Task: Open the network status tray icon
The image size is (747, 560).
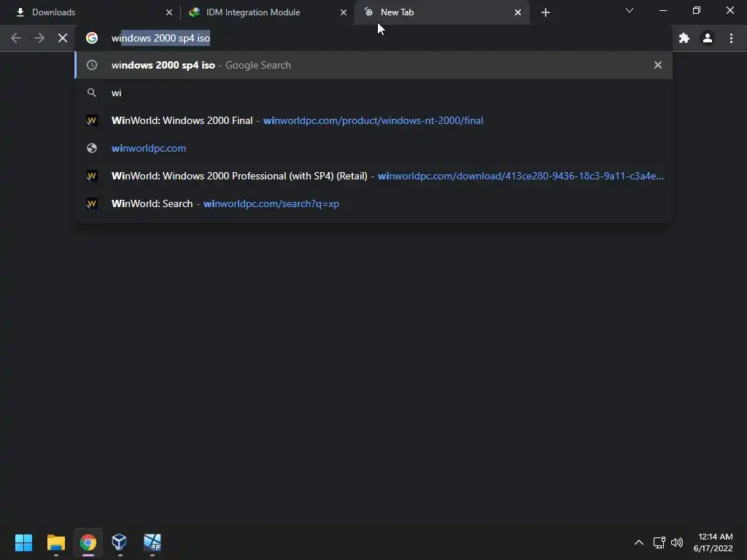Action: point(659,542)
